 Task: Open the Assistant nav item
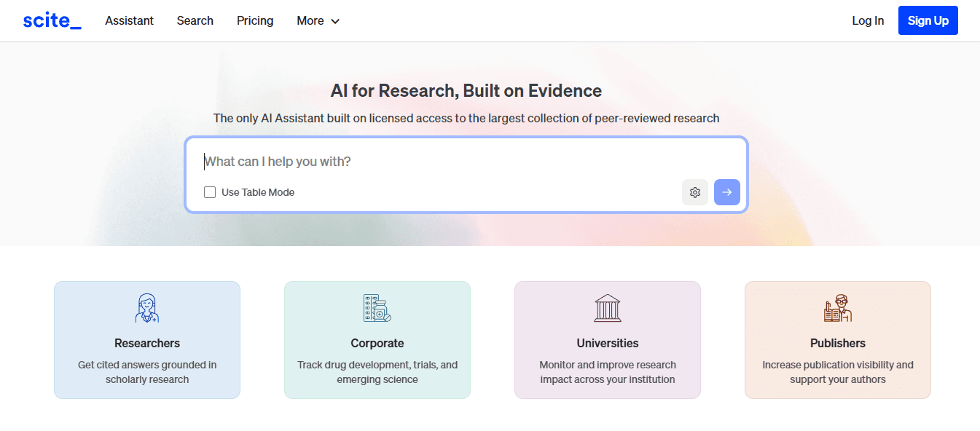[129, 20]
